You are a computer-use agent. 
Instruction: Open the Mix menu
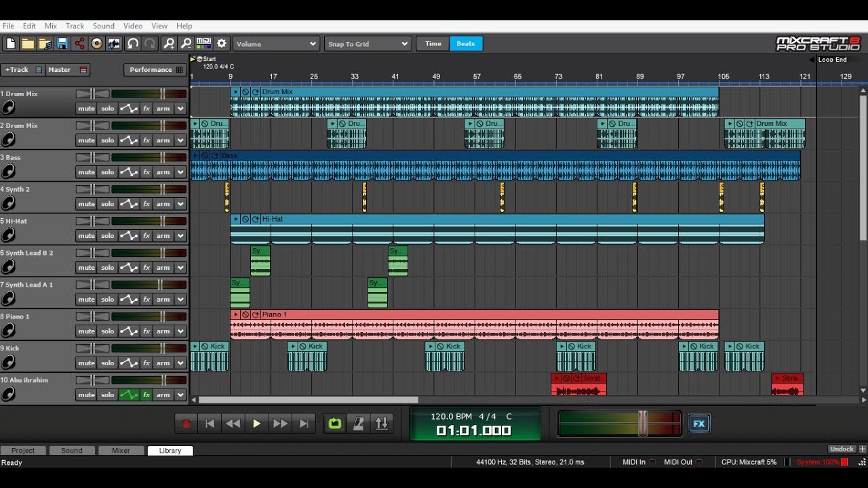pyautogui.click(x=51, y=26)
